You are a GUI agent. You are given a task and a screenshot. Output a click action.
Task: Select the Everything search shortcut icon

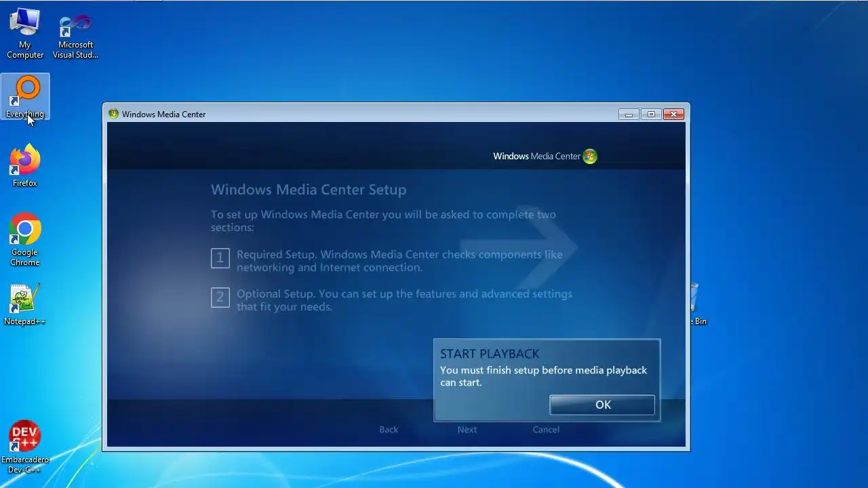25,97
